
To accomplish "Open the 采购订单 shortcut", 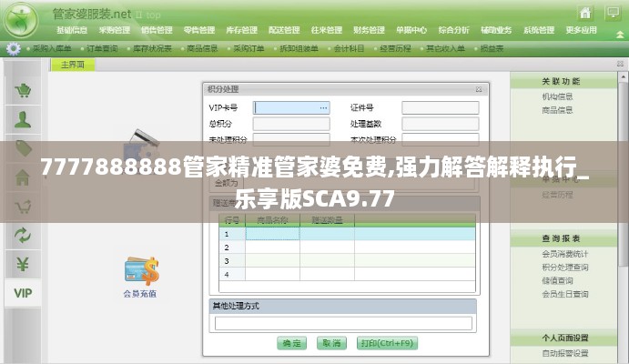I will [x=249, y=48].
